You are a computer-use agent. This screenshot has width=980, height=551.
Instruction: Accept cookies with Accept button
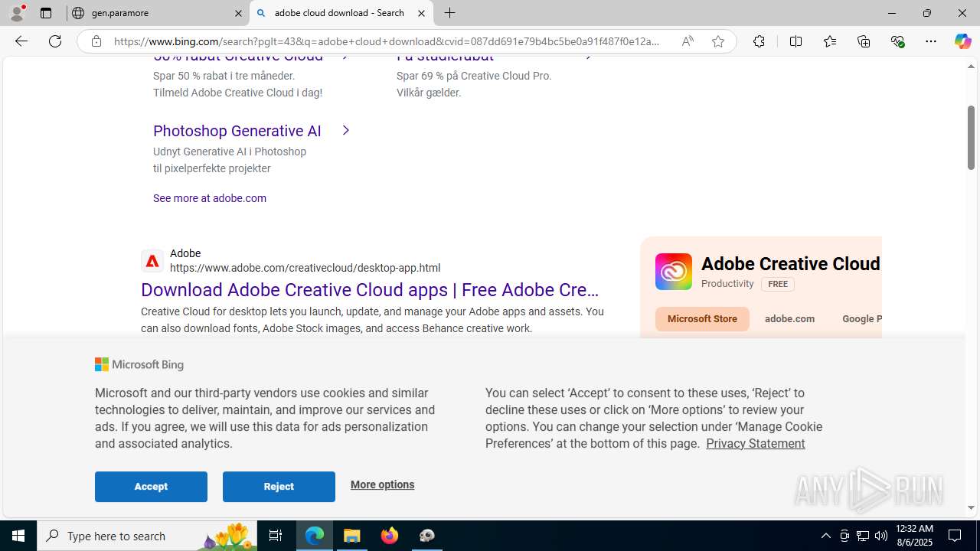[151, 487]
